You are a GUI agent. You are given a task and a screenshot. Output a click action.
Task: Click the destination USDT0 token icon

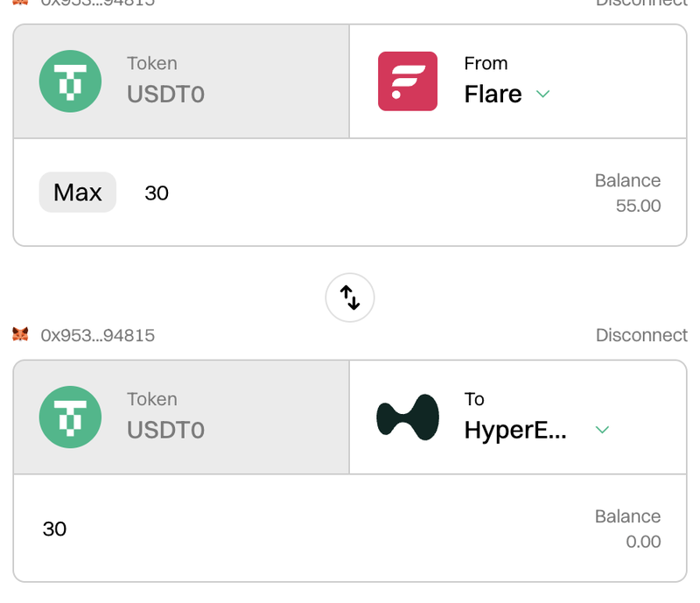tap(70, 417)
